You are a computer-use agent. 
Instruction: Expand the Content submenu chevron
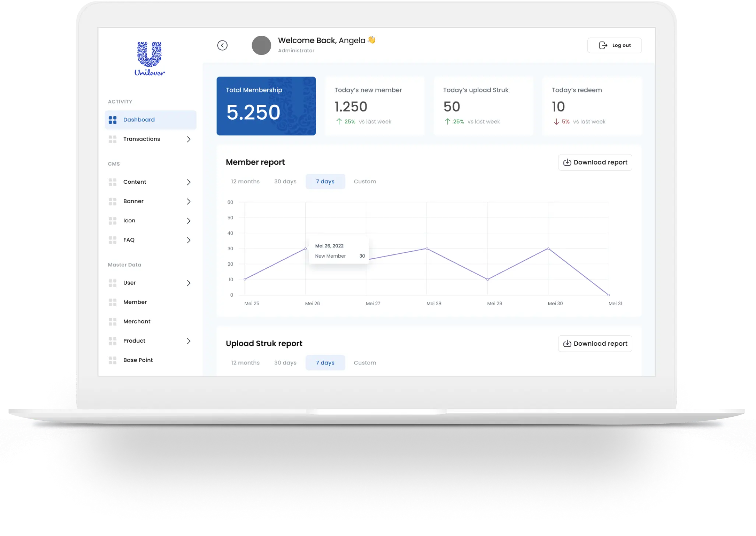189,182
